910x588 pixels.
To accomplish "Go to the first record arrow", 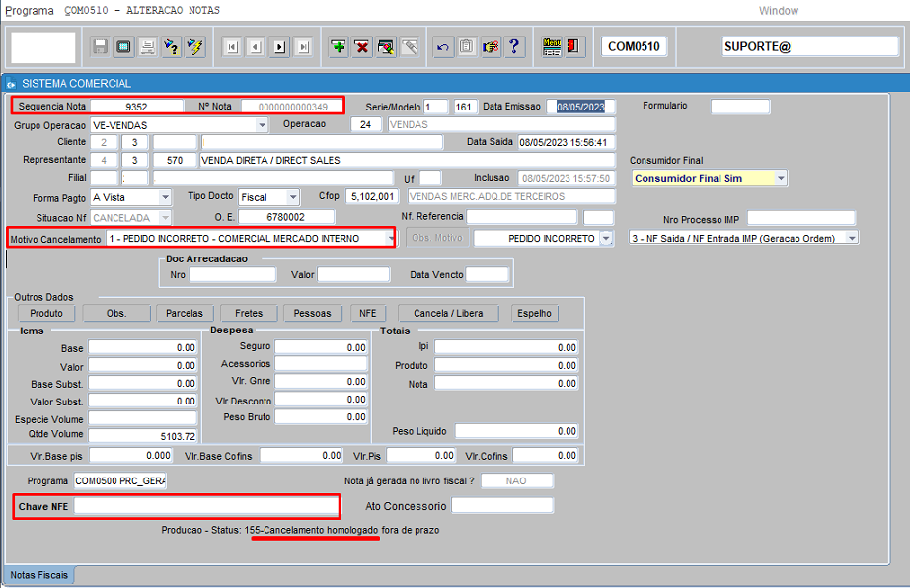I will coord(232,46).
